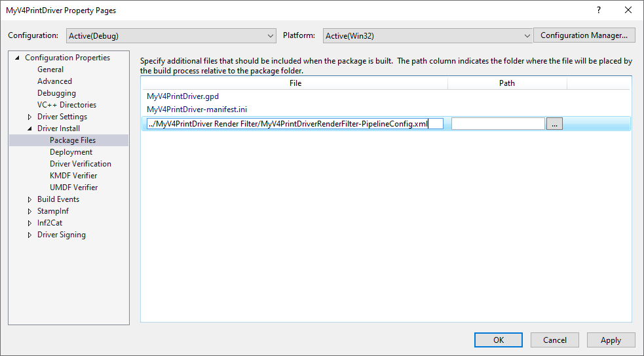Select the Inf2Cat tree item
This screenshot has height=356, width=644.
click(50, 223)
